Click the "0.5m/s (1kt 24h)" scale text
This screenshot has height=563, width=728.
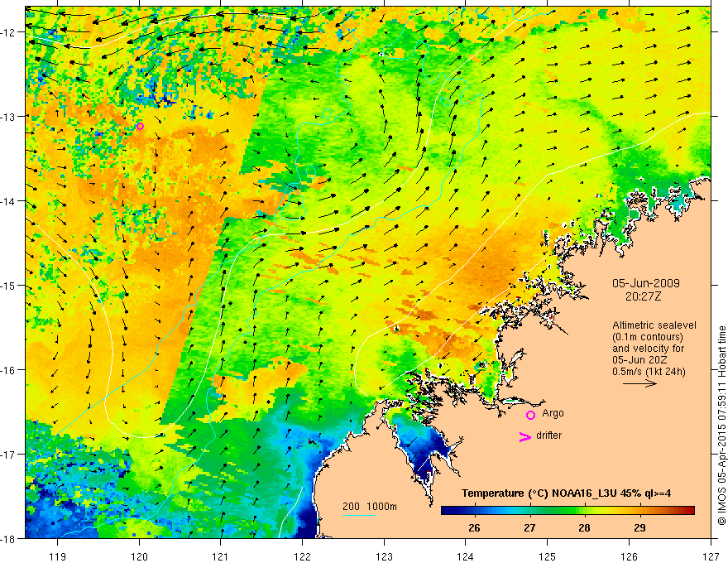tap(649, 372)
